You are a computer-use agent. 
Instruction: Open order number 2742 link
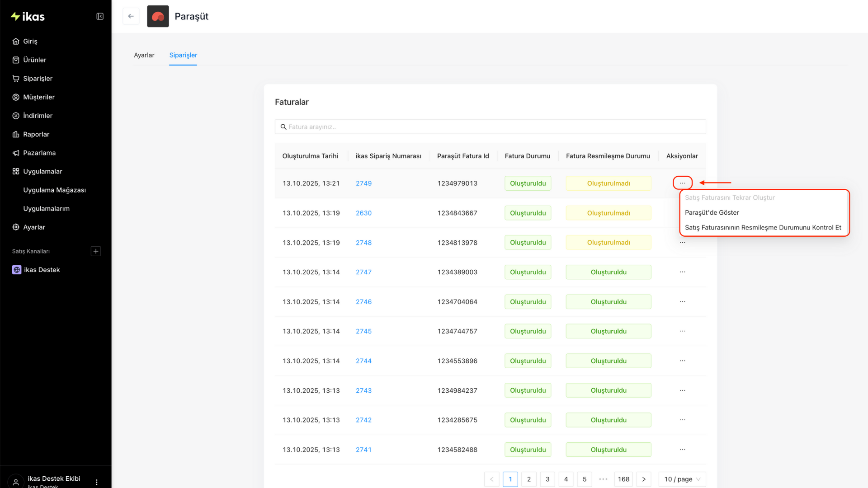363,420
